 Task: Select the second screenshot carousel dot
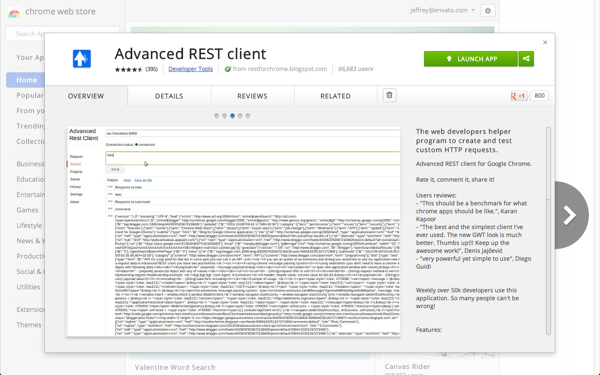click(225, 116)
